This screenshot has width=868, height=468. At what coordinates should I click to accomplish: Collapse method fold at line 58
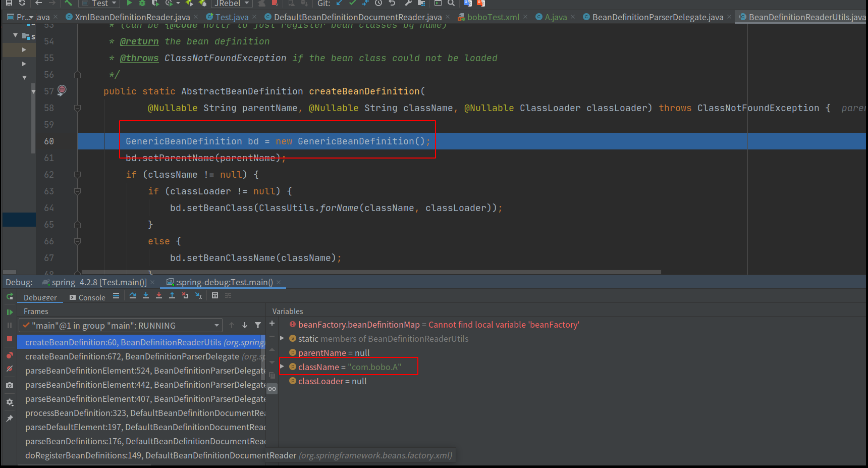pos(77,108)
